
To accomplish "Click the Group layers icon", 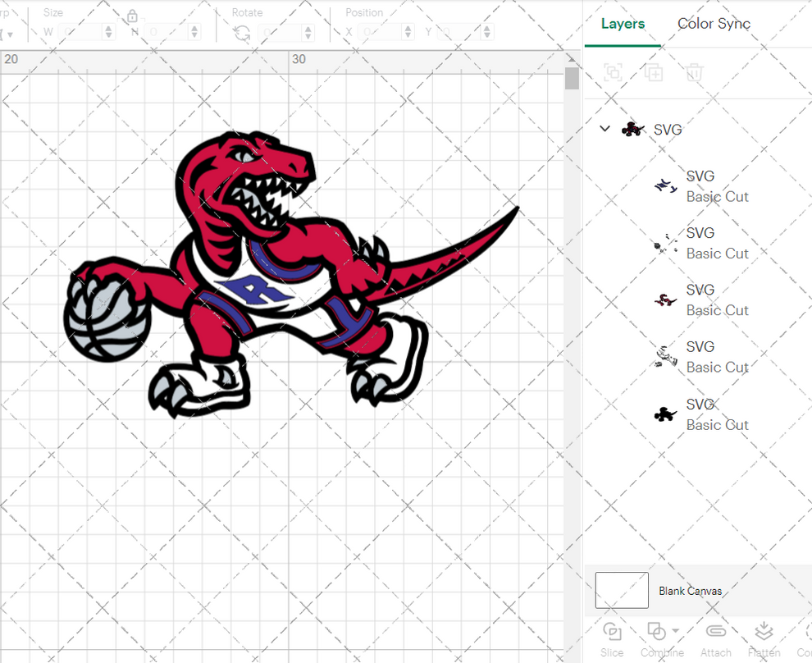I will coord(614,72).
